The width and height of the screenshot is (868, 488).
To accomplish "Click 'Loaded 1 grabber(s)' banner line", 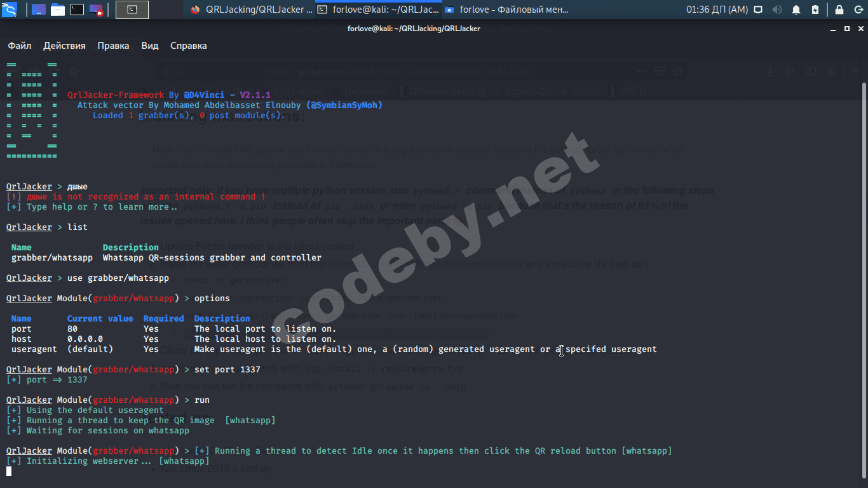I will click(x=189, y=115).
